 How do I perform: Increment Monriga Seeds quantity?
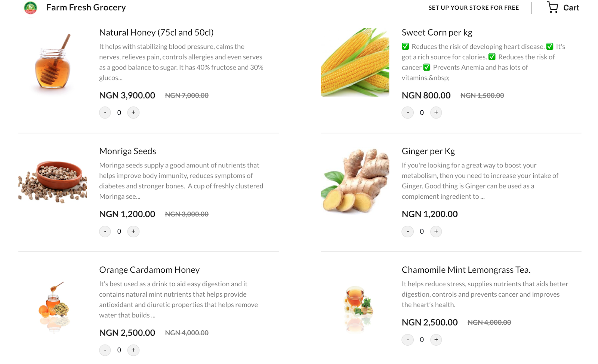(x=133, y=231)
